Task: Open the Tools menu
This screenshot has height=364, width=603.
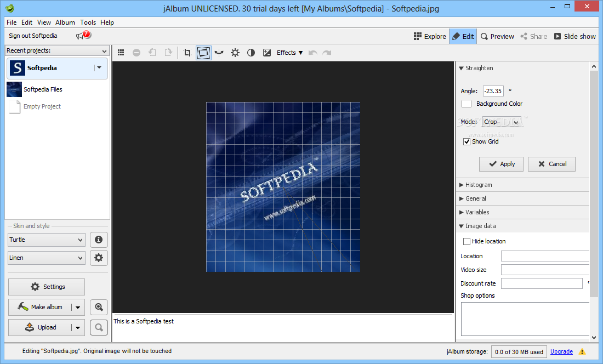Action: 88,22
